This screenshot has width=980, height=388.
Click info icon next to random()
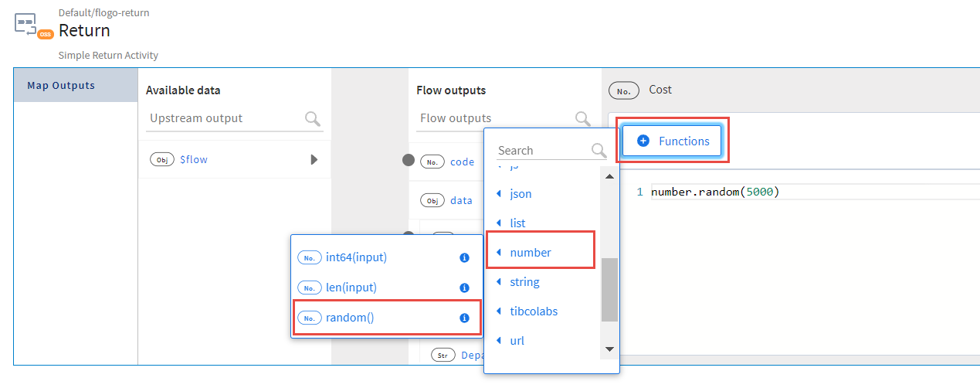[464, 318]
